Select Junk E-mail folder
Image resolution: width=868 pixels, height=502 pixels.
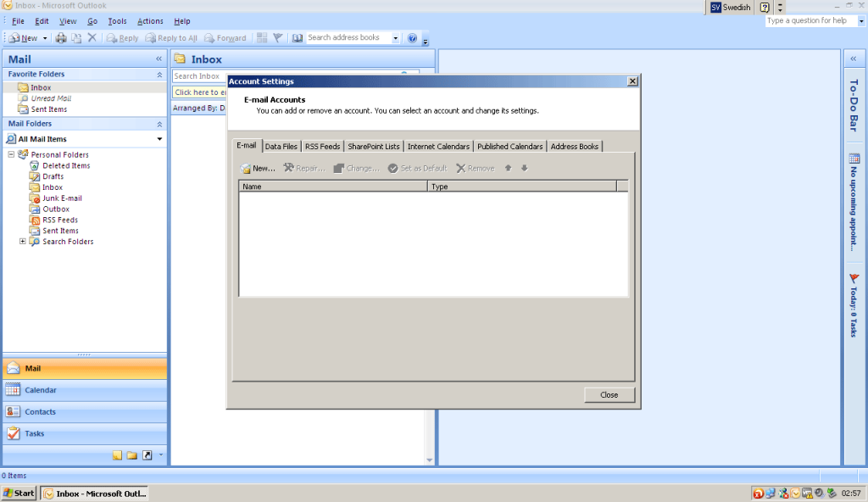62,198
